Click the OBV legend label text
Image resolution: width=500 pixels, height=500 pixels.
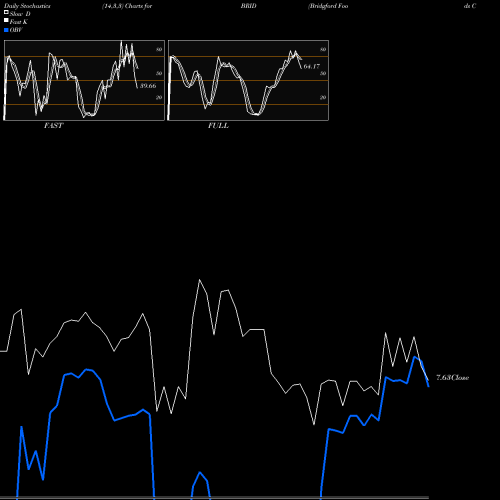pyautogui.click(x=16, y=30)
